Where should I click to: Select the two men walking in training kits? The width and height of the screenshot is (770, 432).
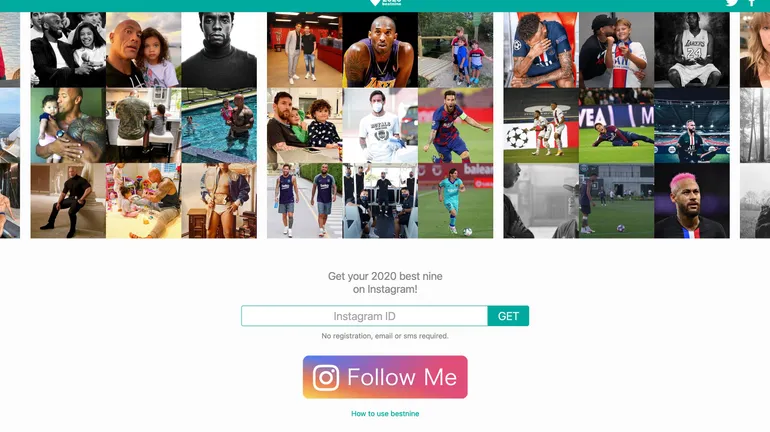coord(304,201)
